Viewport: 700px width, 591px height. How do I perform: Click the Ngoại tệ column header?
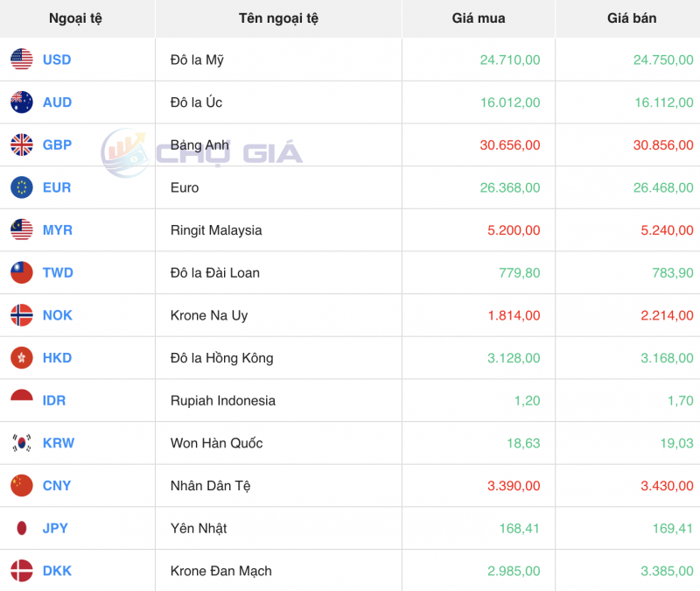pos(77,18)
